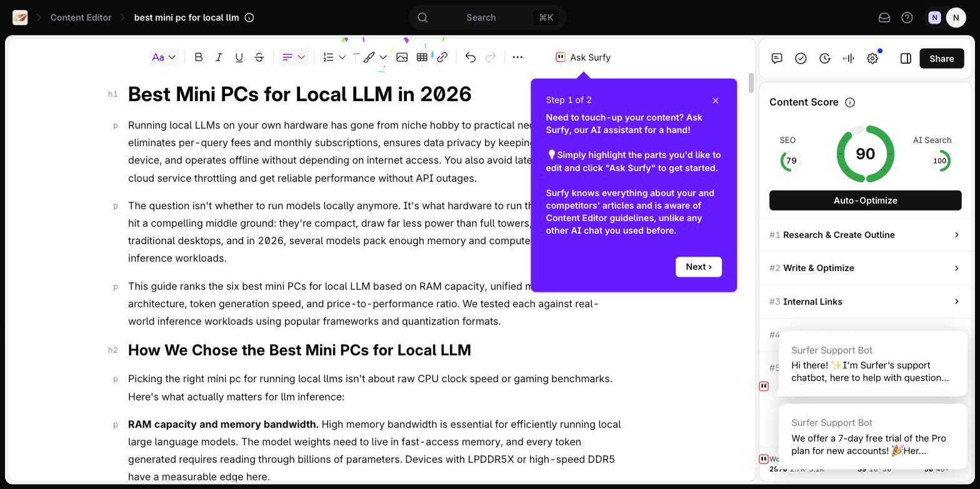980x489 pixels.
Task: Click the purple N workspace avatar
Action: pos(934,17)
